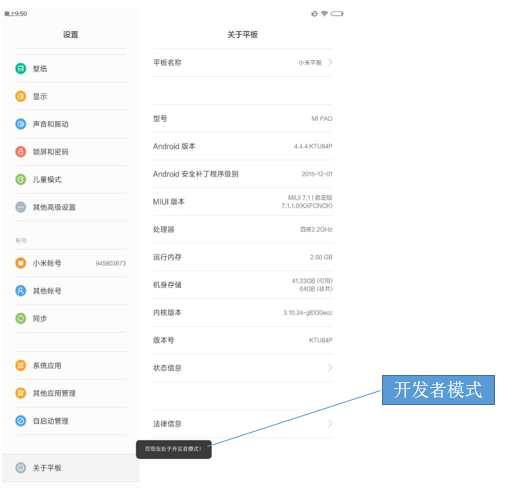The height and width of the screenshot is (488, 515).
Task: Tap the 关于平板 info icon
Action: pyautogui.click(x=21, y=468)
